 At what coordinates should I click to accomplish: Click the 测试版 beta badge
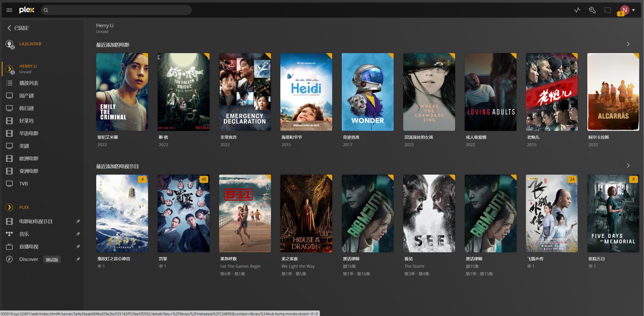coord(52,260)
